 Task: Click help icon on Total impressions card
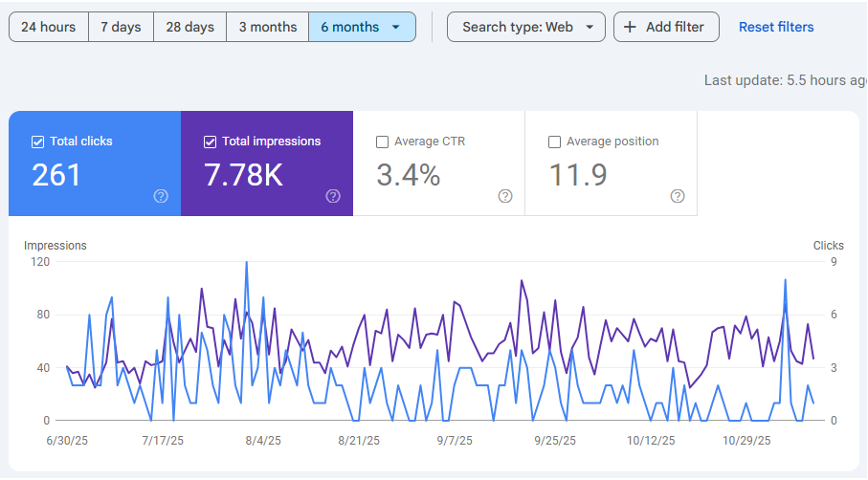333,196
